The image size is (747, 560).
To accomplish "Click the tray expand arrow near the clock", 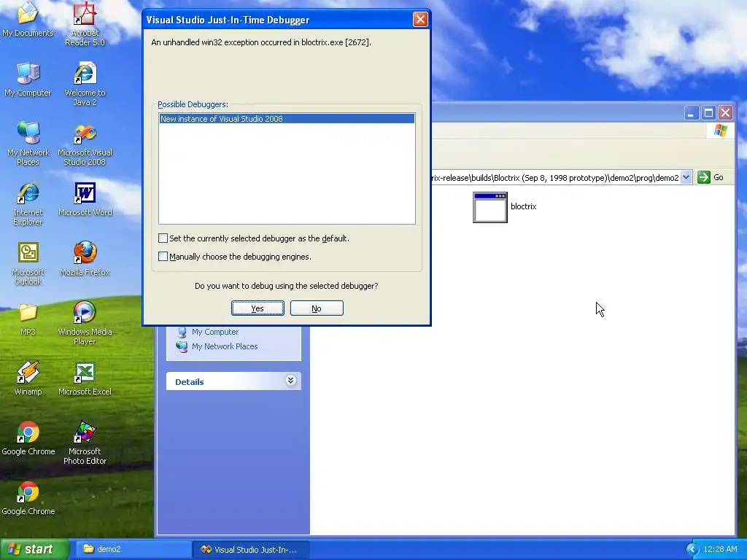I will point(692,549).
